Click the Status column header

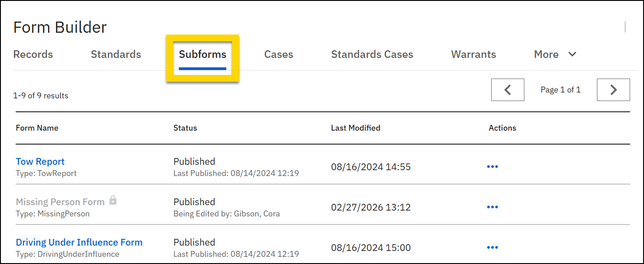[185, 128]
